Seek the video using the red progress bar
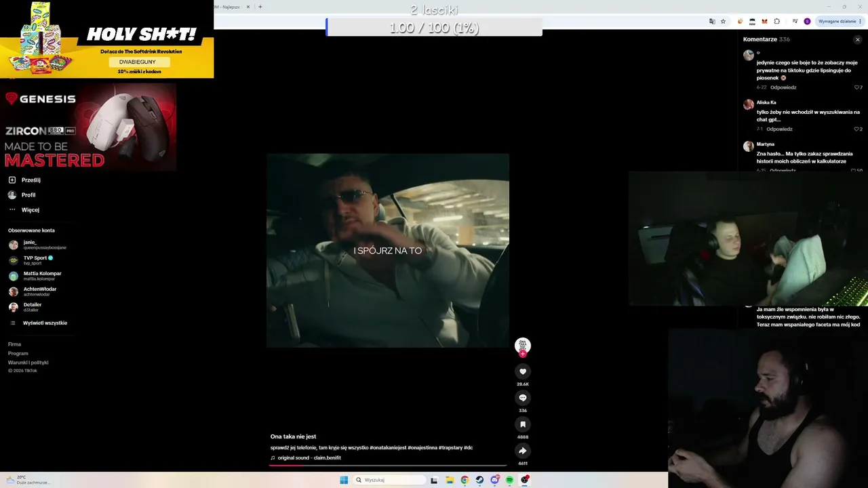868x488 pixels. [x=388, y=466]
